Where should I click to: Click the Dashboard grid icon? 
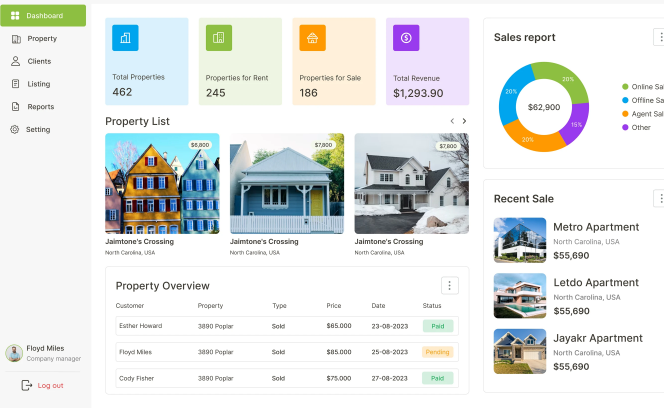coord(15,16)
